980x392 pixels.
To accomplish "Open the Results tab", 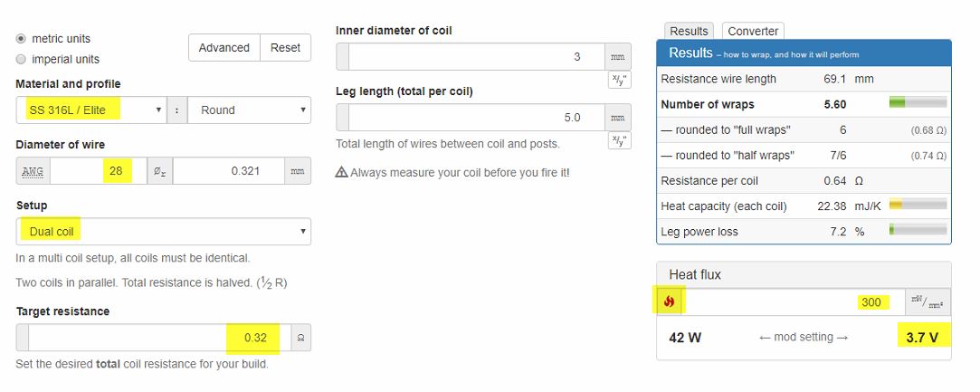I will click(x=689, y=31).
